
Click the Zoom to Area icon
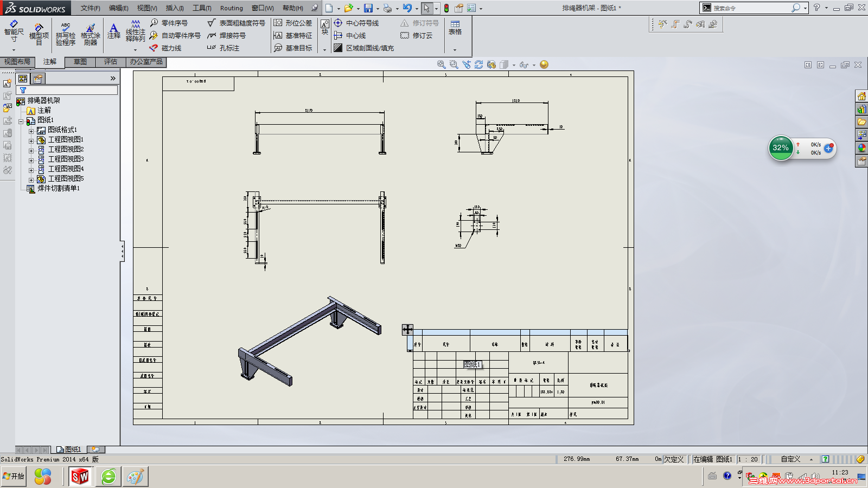tap(454, 65)
